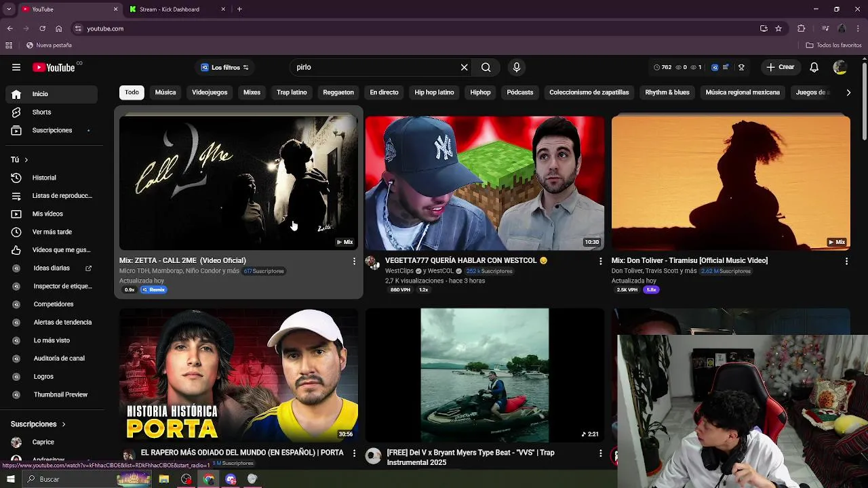Open the VEGETTA777 WestCOL video thumbnail

pyautogui.click(x=485, y=183)
